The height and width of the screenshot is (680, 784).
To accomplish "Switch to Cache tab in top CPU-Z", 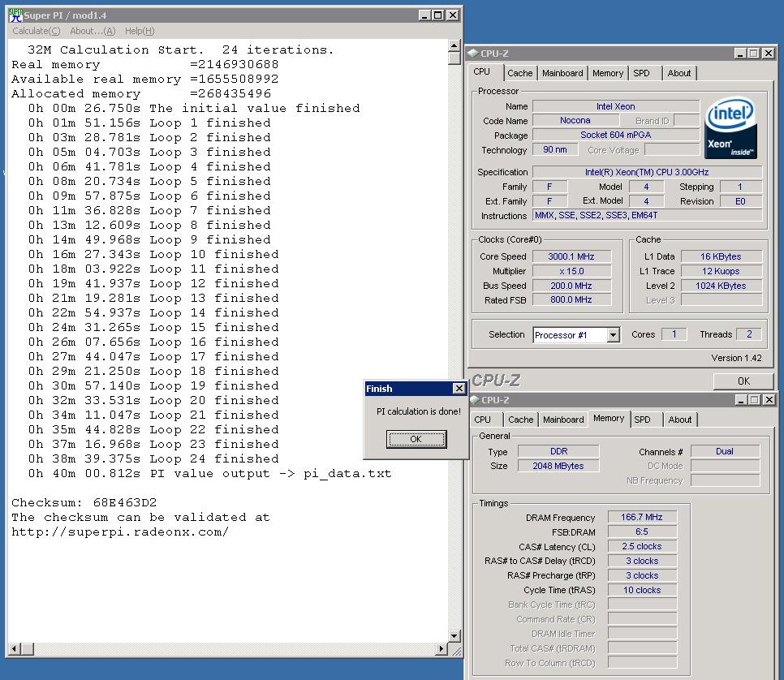I will coord(520,73).
